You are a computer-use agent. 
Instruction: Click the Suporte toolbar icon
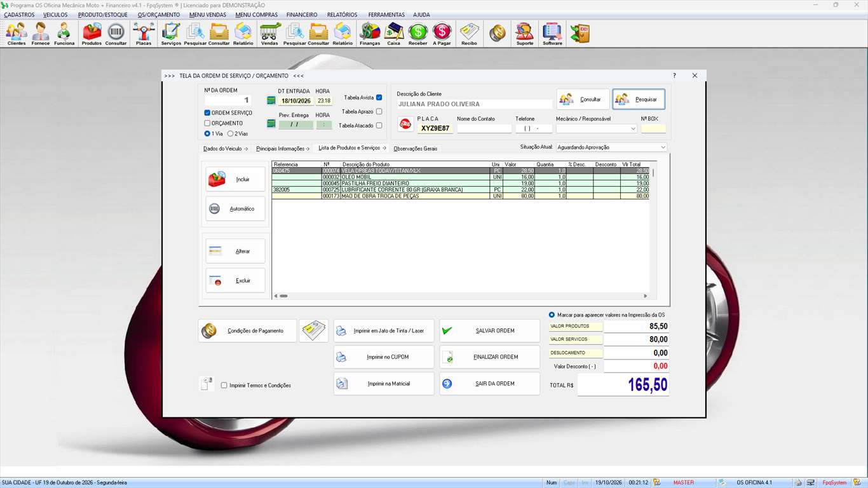coord(525,34)
